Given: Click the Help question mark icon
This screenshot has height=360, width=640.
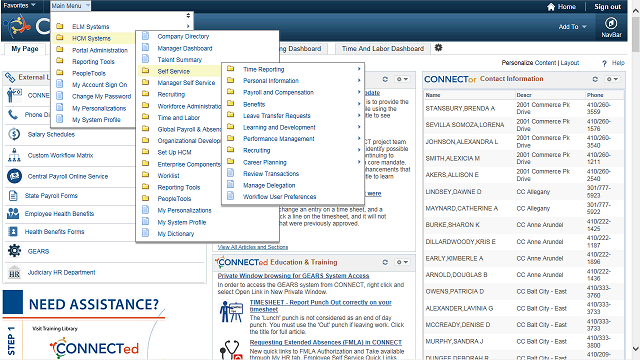Looking at the screenshot, I should [604, 63].
